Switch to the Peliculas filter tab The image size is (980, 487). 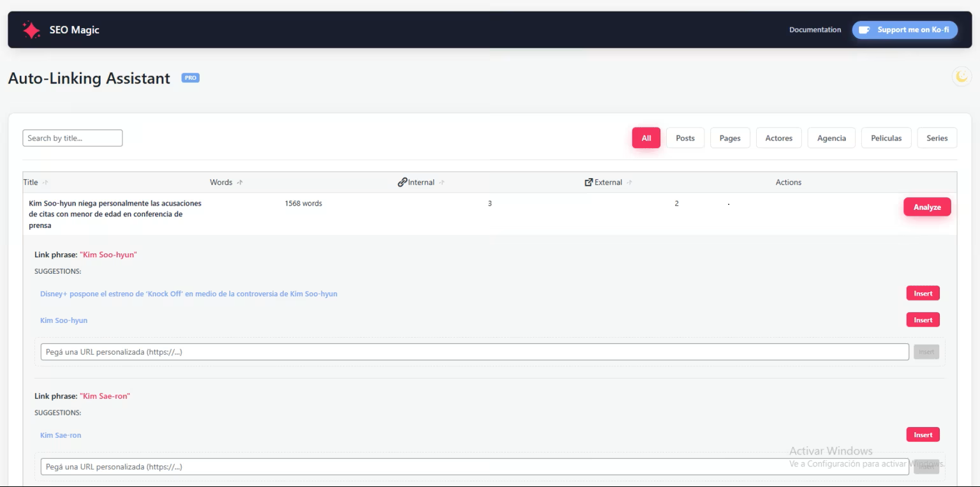[x=886, y=137]
